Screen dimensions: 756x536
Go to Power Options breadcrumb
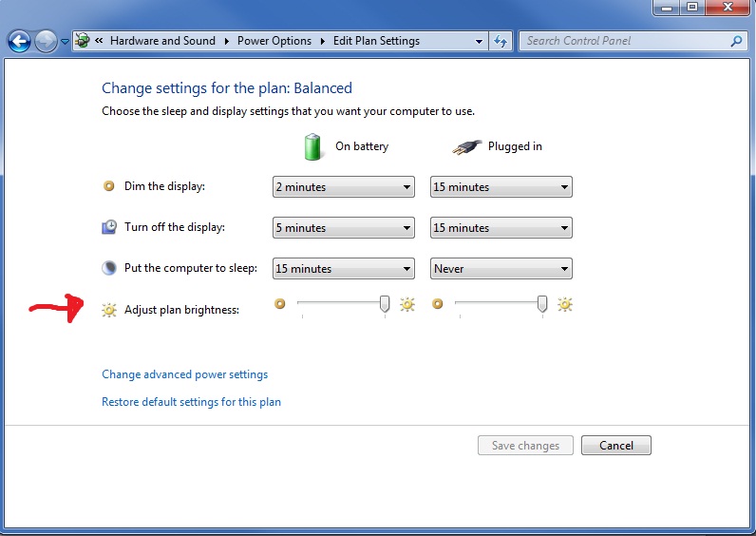[274, 41]
